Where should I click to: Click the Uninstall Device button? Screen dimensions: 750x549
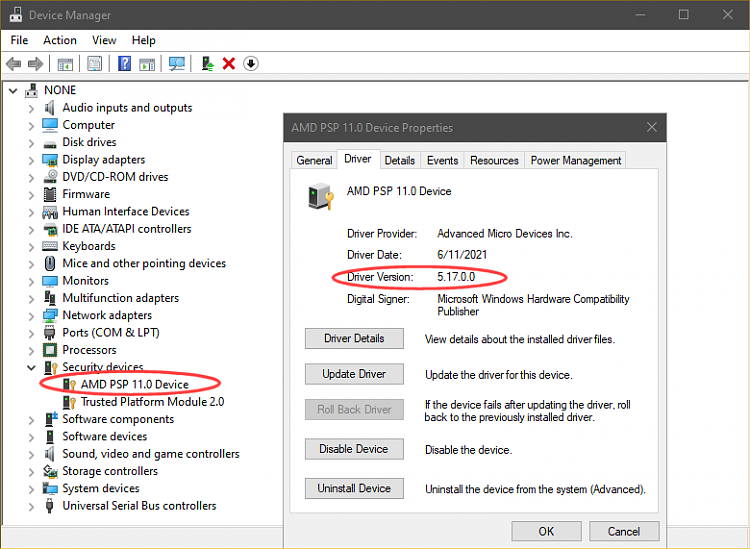(x=354, y=488)
